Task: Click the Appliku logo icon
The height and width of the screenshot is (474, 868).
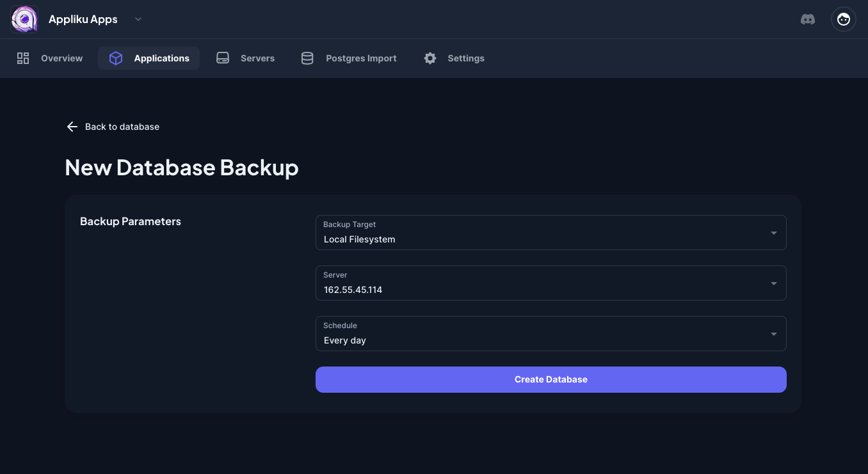Action: [24, 19]
